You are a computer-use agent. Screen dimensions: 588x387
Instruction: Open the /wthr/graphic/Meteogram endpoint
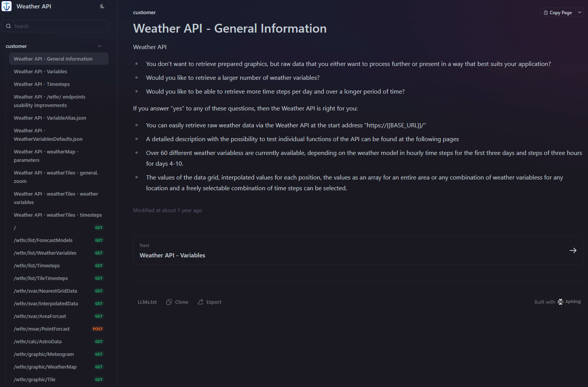44,354
